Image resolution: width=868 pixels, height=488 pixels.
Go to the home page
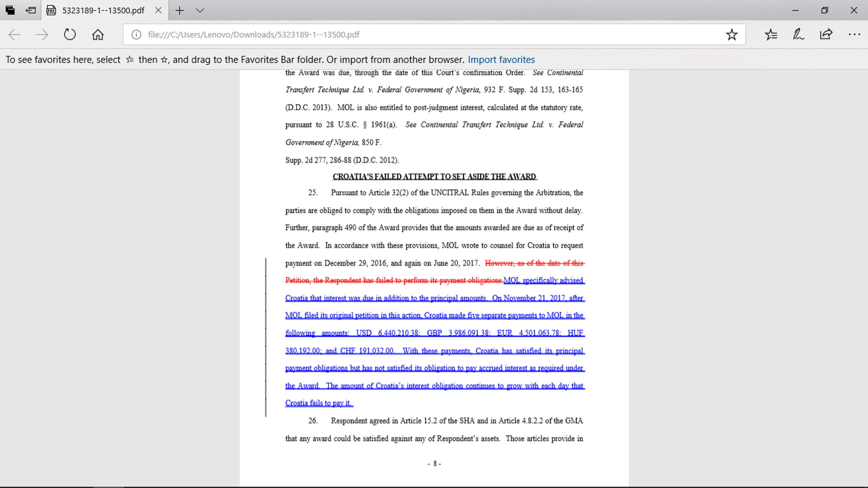(x=98, y=35)
